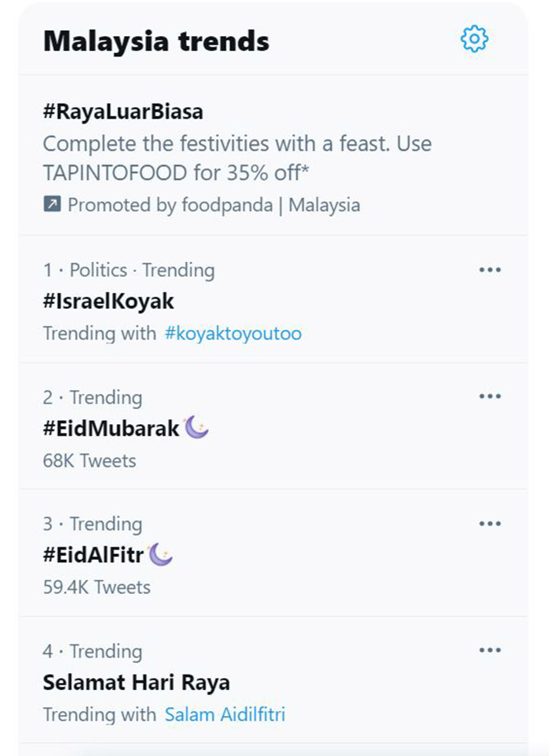Image resolution: width=549 pixels, height=756 pixels.
Task: View the promoted #RayaLuarBiasa trend
Action: pos(123,112)
